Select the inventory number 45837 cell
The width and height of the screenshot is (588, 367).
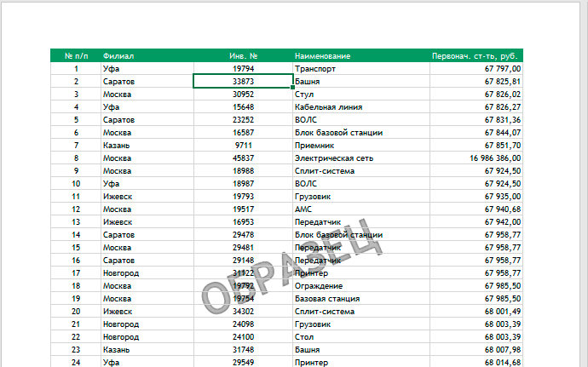tap(243, 158)
